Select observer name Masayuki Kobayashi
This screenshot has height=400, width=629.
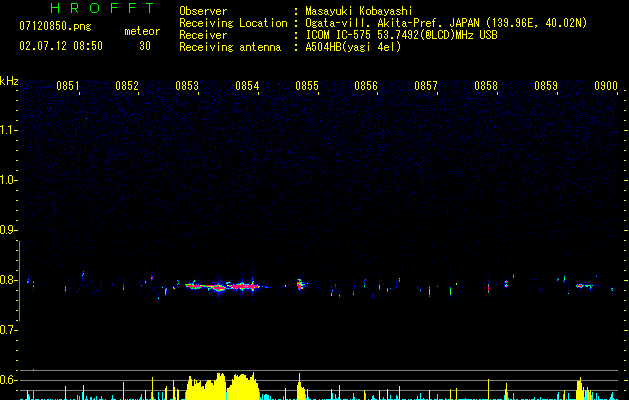point(359,11)
